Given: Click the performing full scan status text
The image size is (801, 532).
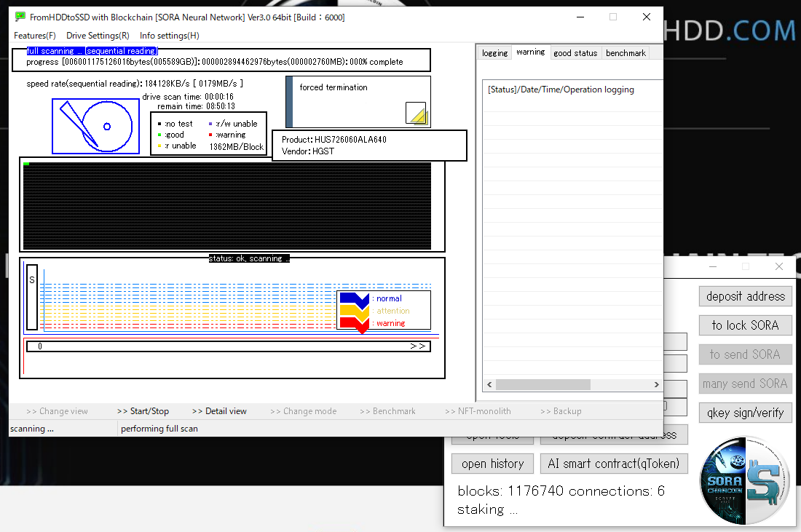Looking at the screenshot, I should [159, 429].
